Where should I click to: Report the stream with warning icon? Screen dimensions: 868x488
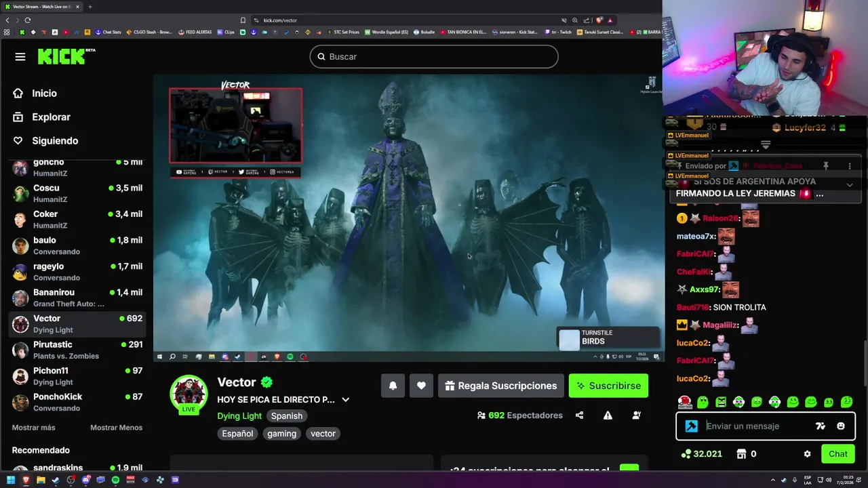tap(608, 415)
